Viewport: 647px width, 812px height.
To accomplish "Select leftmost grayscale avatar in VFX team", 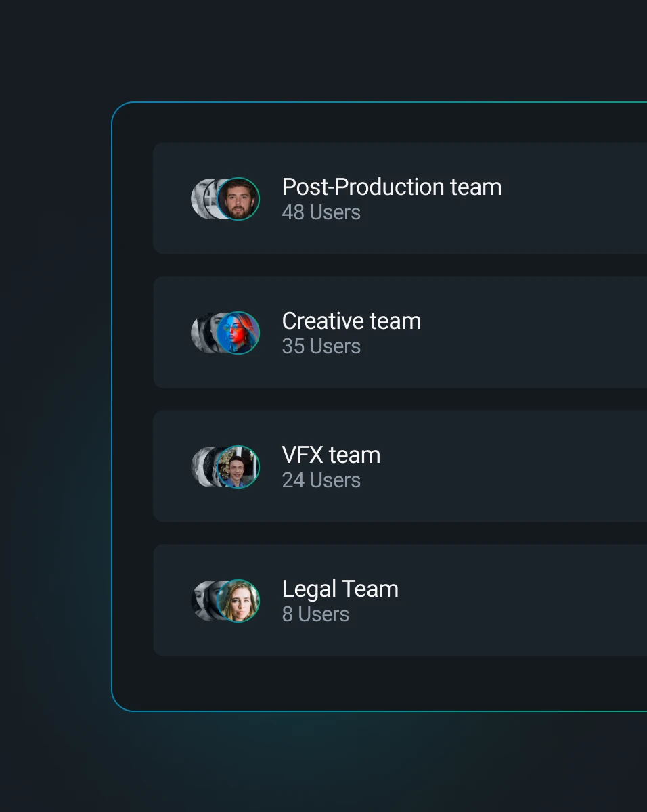I will [197, 467].
